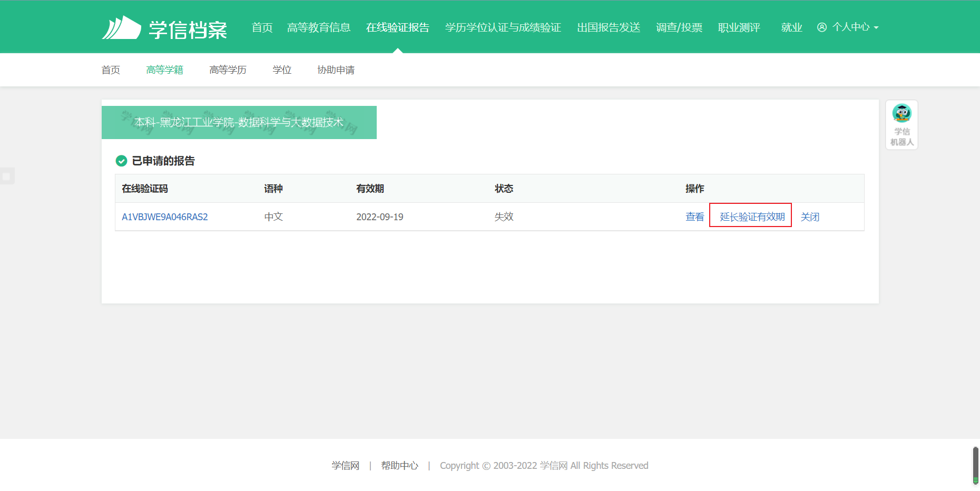Open 高等教育信息 in the top navigation
Viewport: 980px width, 491px height.
point(319,27)
